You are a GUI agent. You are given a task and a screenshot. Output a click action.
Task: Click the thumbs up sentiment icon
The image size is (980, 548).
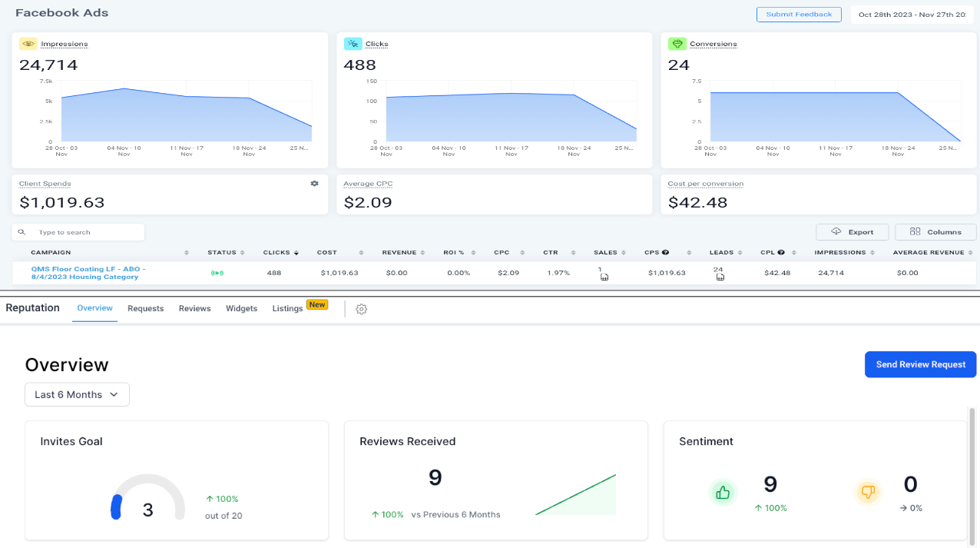(x=723, y=492)
